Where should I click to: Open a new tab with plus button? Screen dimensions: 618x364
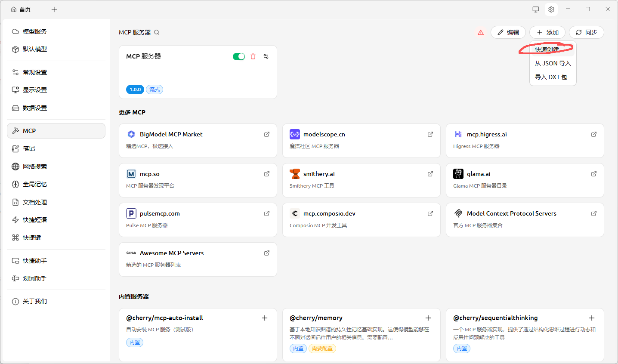54,9
